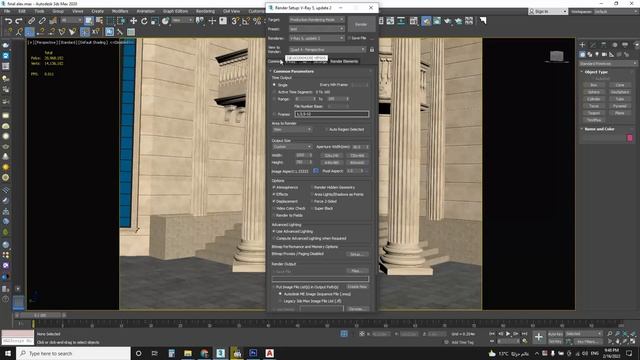
Task: Click the Create plus tab icon in command panel
Action: [x=582, y=44]
